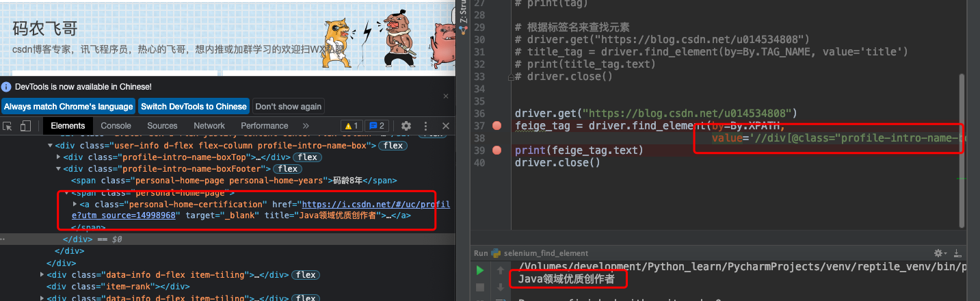
Task: Collapse the code fold marker at line 33
Action: [x=510, y=77]
